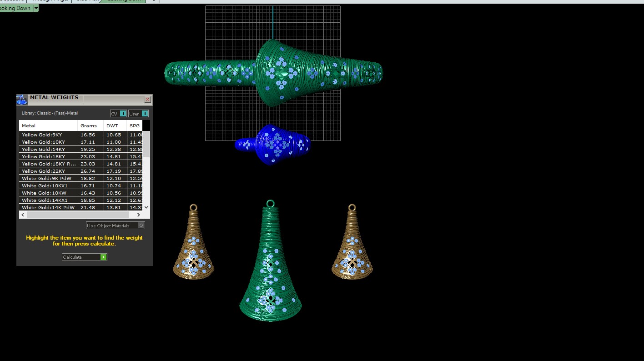Click the metal list down scroll arrow
This screenshot has width=644, height=361.
click(146, 207)
